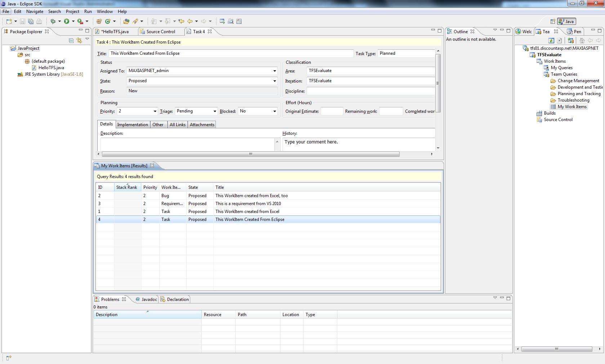Close the Task 4 editor tab
This screenshot has width=605, height=364.
210,31
